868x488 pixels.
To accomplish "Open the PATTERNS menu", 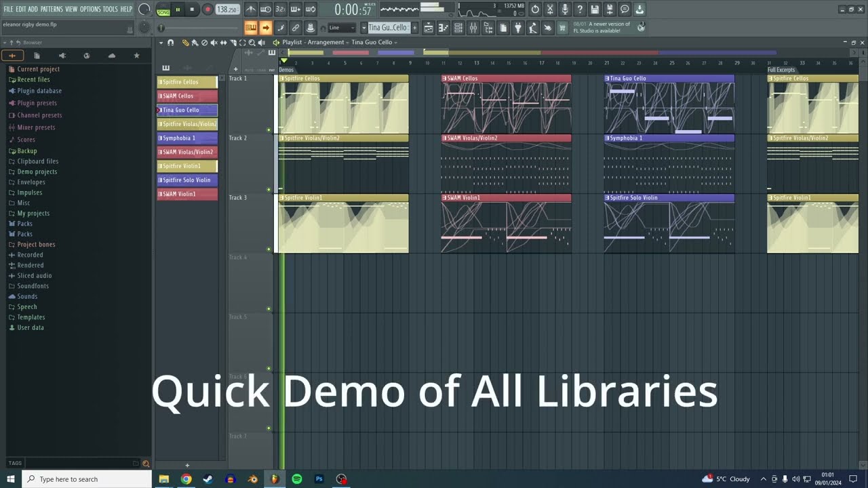I will [52, 9].
